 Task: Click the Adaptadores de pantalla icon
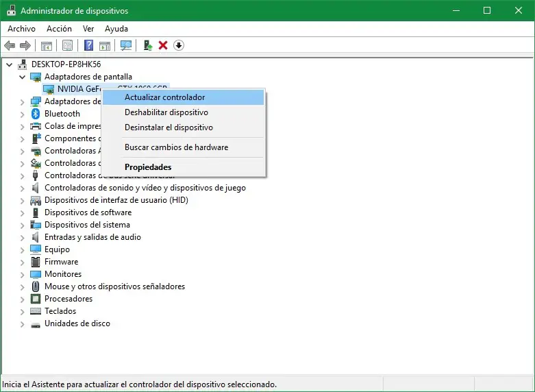(x=36, y=77)
